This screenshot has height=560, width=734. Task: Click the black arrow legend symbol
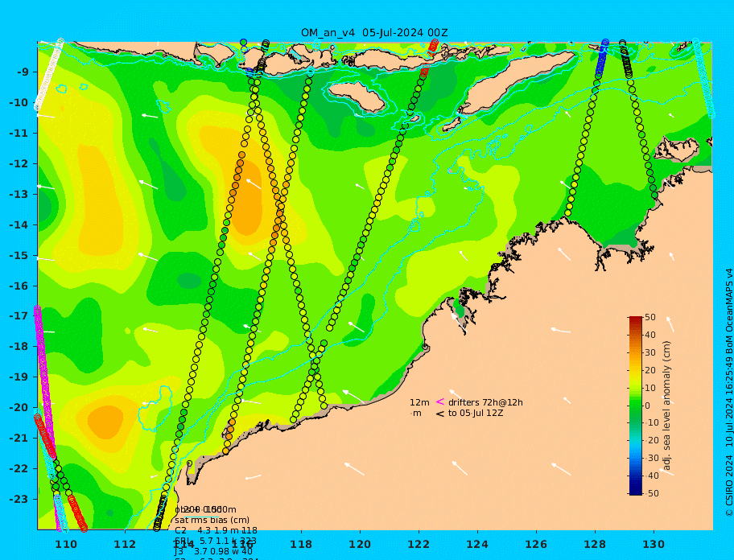(440, 414)
